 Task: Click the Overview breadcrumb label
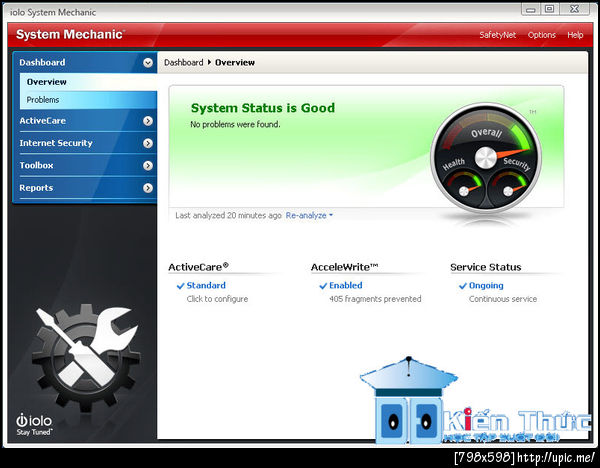pyautogui.click(x=235, y=62)
